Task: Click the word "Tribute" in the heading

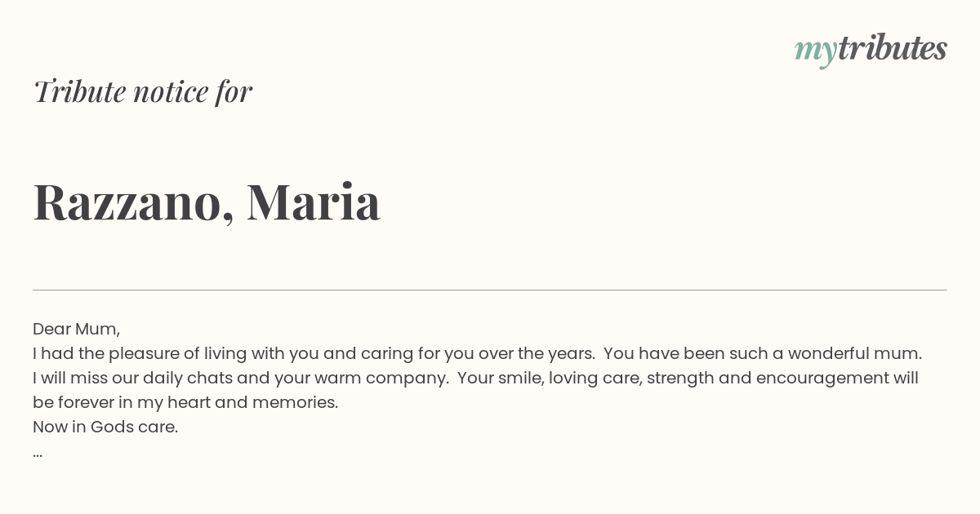Action: [x=79, y=91]
